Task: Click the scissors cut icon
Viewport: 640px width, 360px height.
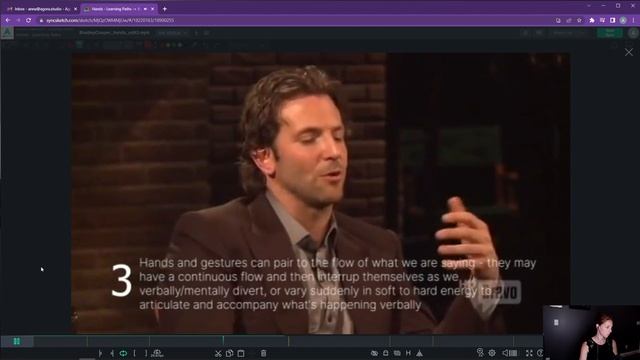Action: coord(218,353)
